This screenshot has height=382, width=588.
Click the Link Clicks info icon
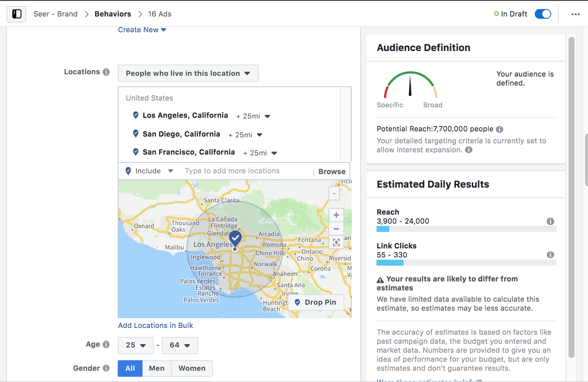[x=550, y=255]
